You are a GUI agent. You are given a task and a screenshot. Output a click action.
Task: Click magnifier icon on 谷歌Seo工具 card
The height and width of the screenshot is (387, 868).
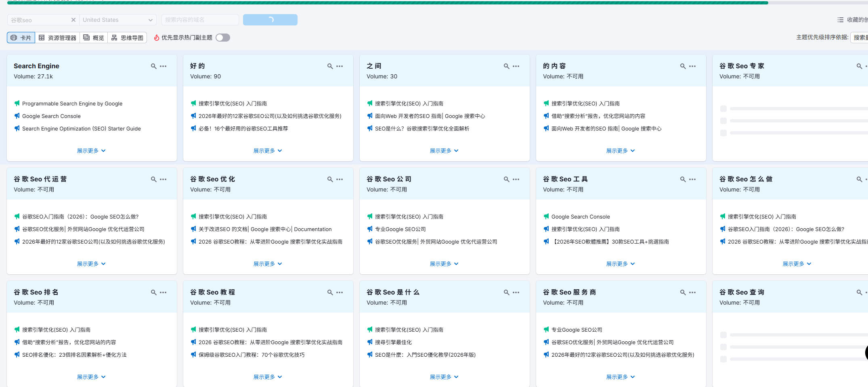point(683,179)
